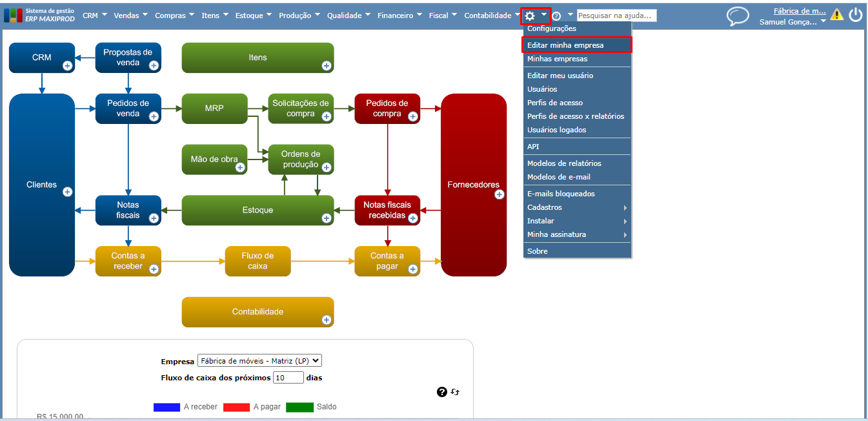Viewport: 868px width, 421px height.
Task: Select Editar minha empresa menu item
Action: 578,45
